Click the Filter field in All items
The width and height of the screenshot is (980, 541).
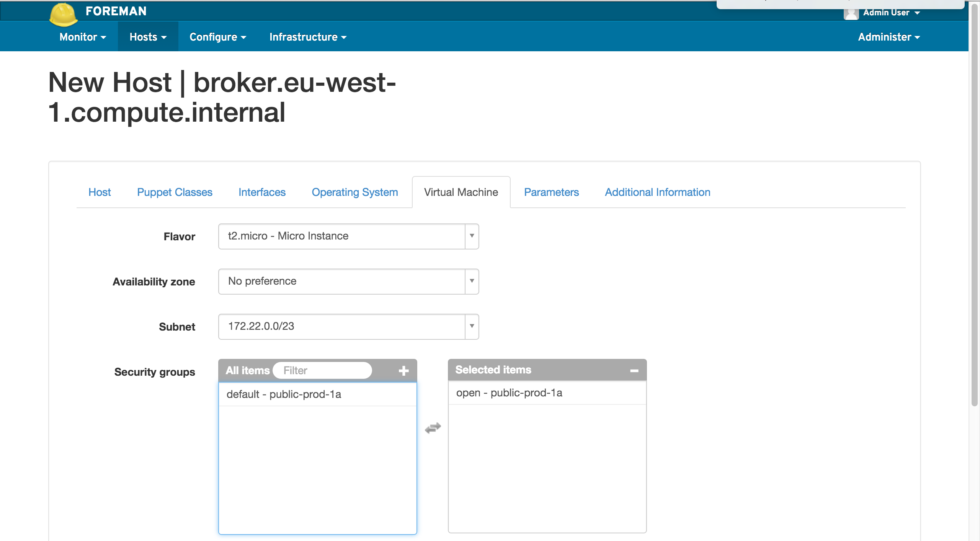coord(322,370)
